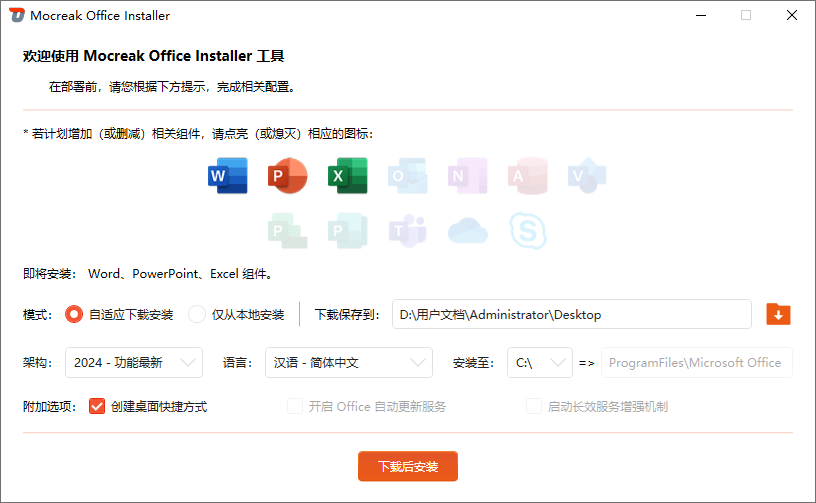
Task: Click the Mocreak logo in title bar
Action: [x=17, y=15]
